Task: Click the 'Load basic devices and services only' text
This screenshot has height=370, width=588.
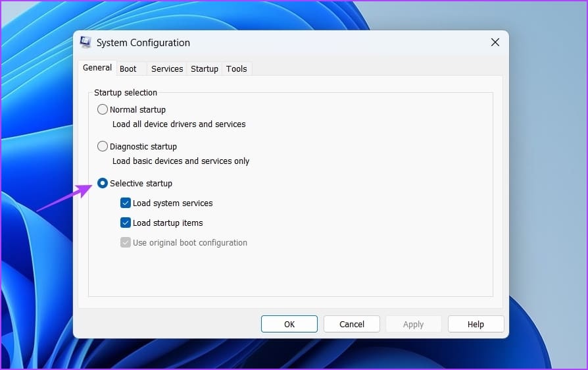Action: coord(181,161)
